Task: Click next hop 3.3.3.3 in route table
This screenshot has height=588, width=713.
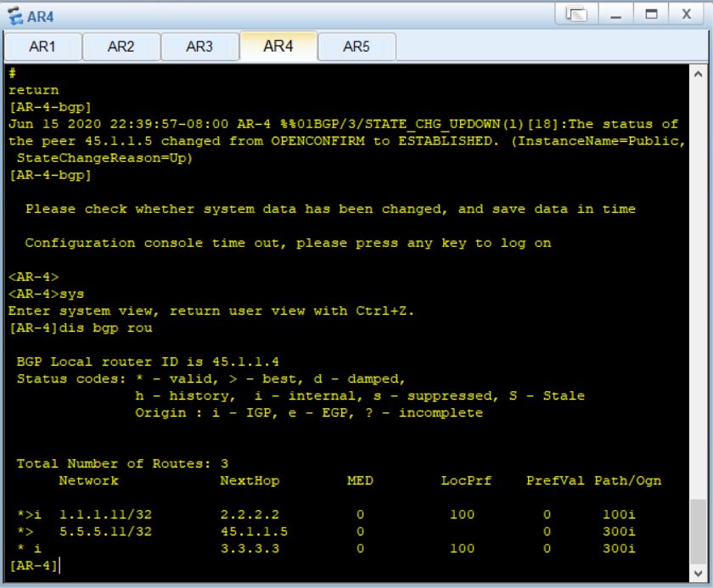Action: pyautogui.click(x=250, y=548)
